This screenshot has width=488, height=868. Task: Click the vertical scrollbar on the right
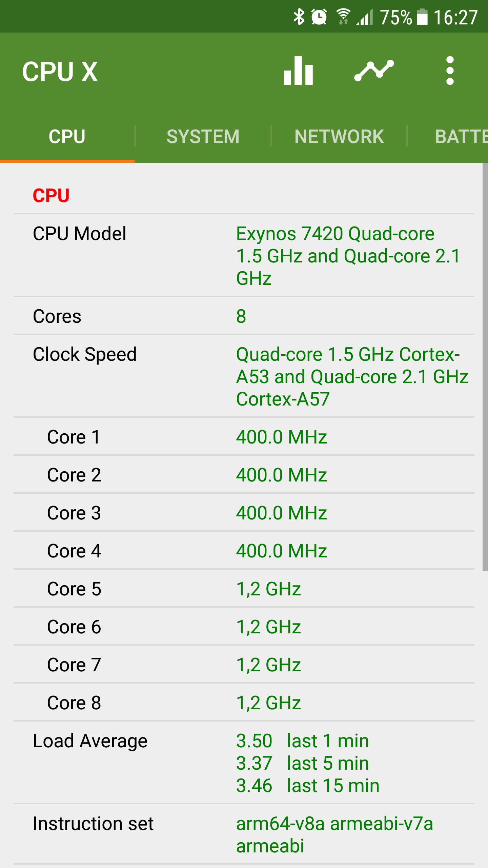(x=485, y=367)
